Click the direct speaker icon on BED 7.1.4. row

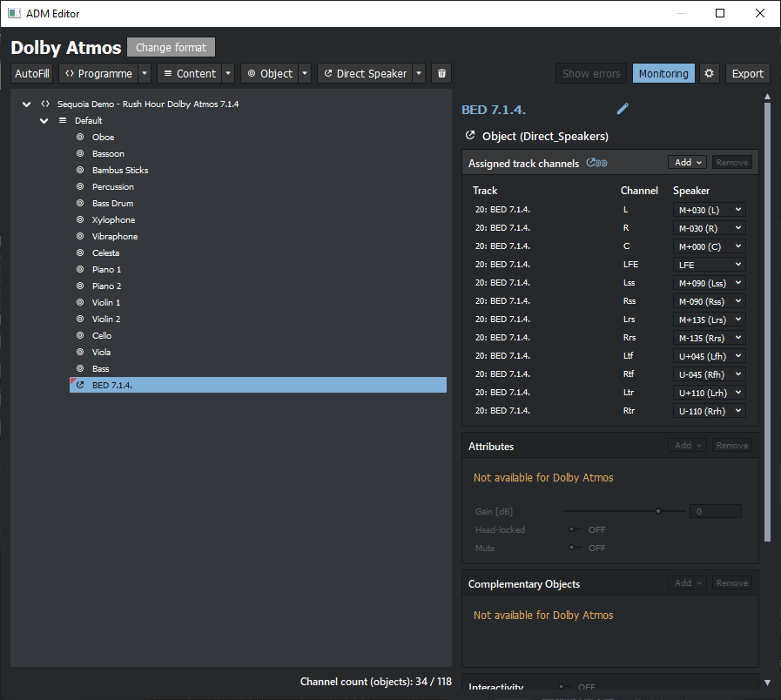click(x=80, y=386)
